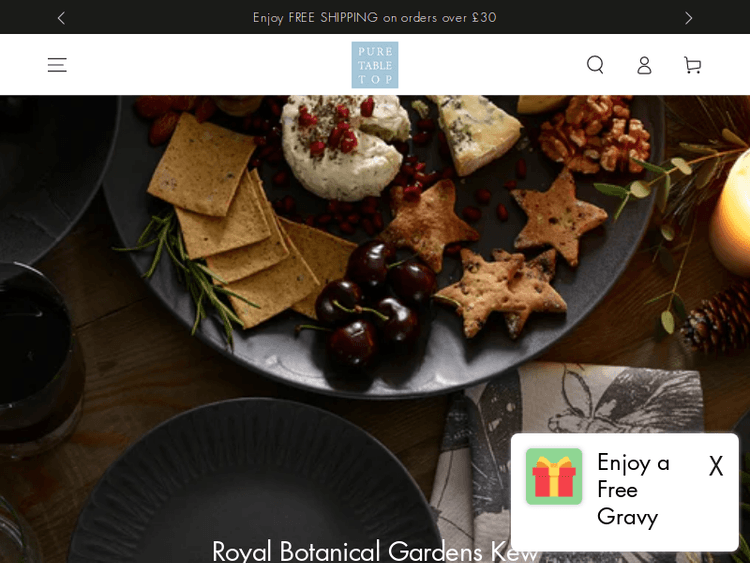Open the hamburger navigation menu

point(57,65)
